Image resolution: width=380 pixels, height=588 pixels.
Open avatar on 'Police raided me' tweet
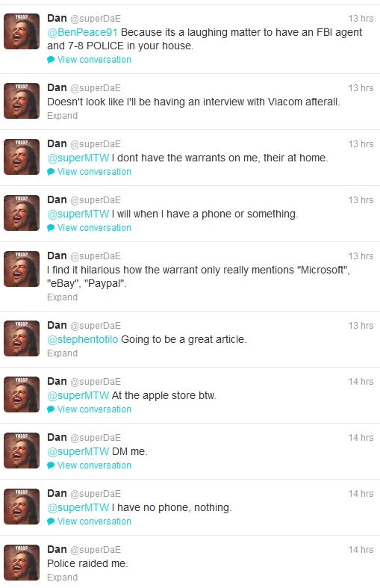pyautogui.click(x=22, y=563)
